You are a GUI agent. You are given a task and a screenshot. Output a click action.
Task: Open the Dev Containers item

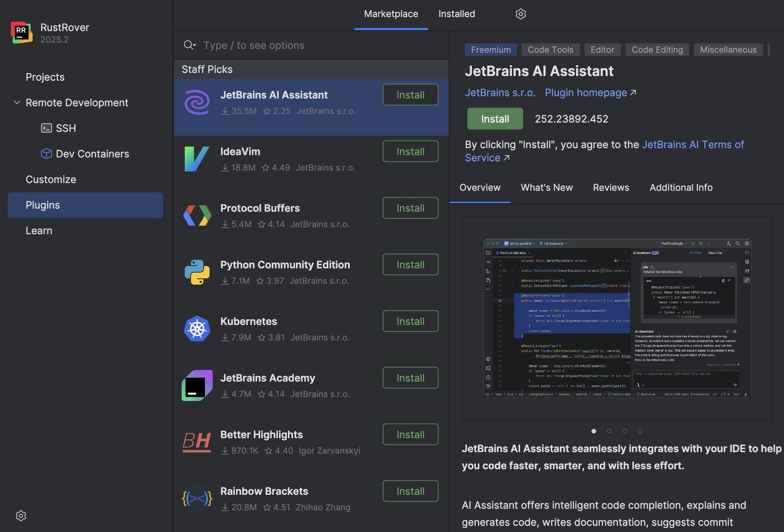coord(92,154)
